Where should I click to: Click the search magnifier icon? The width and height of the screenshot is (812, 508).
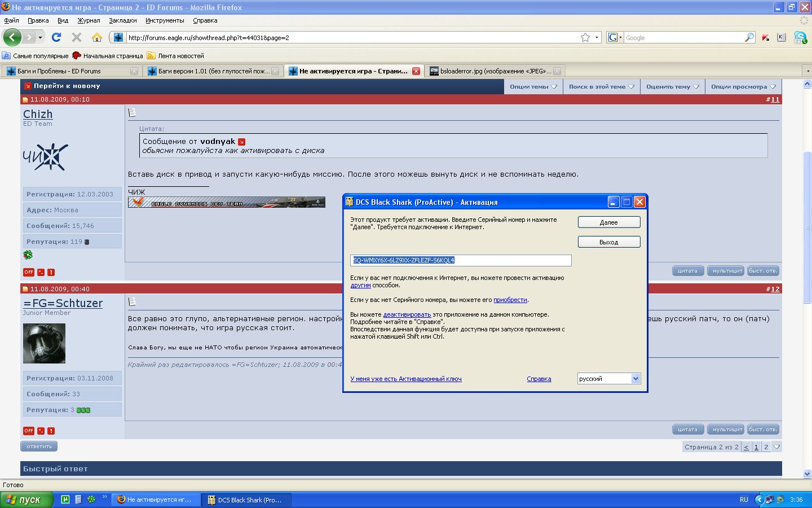click(x=749, y=37)
